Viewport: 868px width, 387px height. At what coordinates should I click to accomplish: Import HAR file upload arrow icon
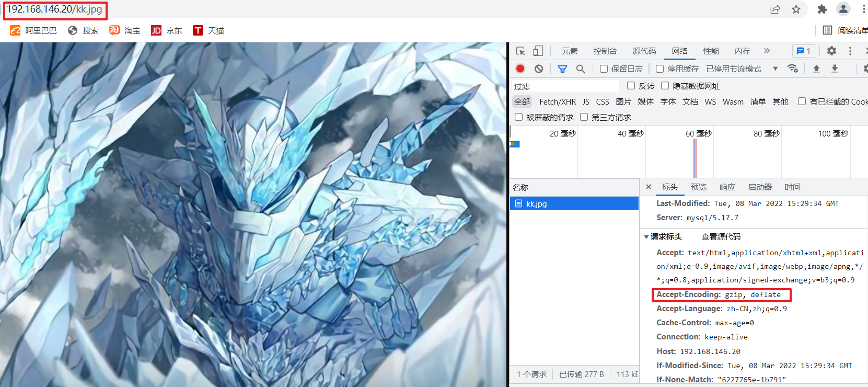[816, 69]
